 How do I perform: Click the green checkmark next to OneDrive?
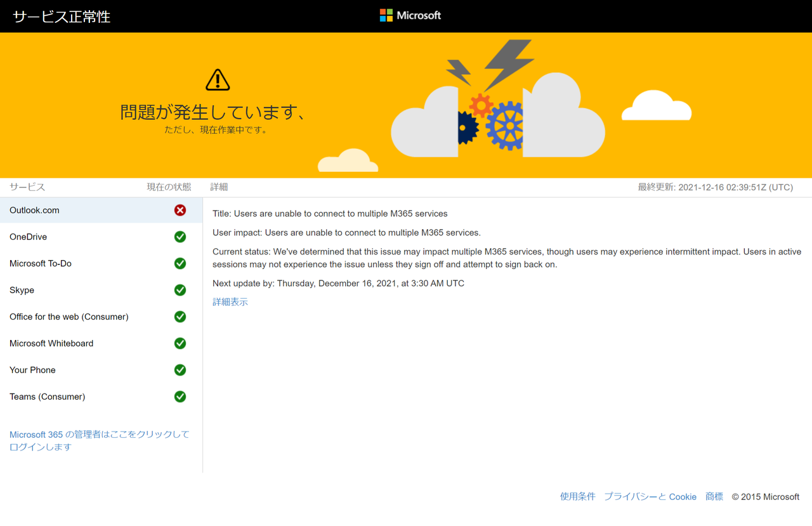click(x=180, y=237)
